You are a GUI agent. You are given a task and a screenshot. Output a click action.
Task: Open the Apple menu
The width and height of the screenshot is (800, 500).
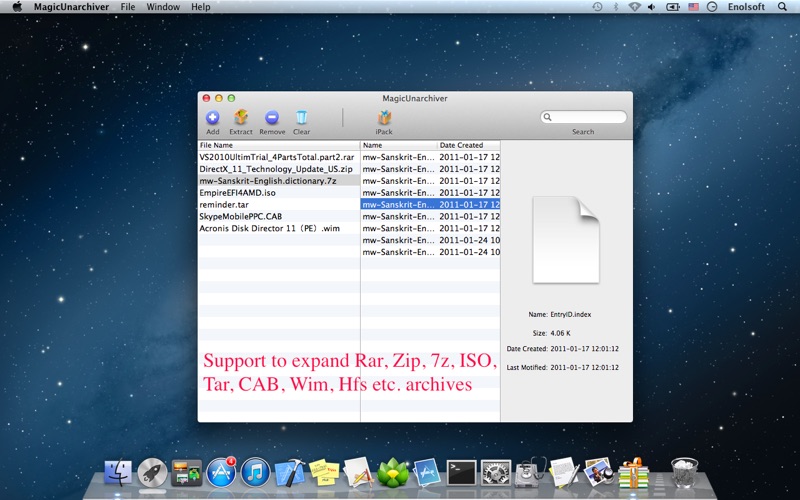pos(17,7)
